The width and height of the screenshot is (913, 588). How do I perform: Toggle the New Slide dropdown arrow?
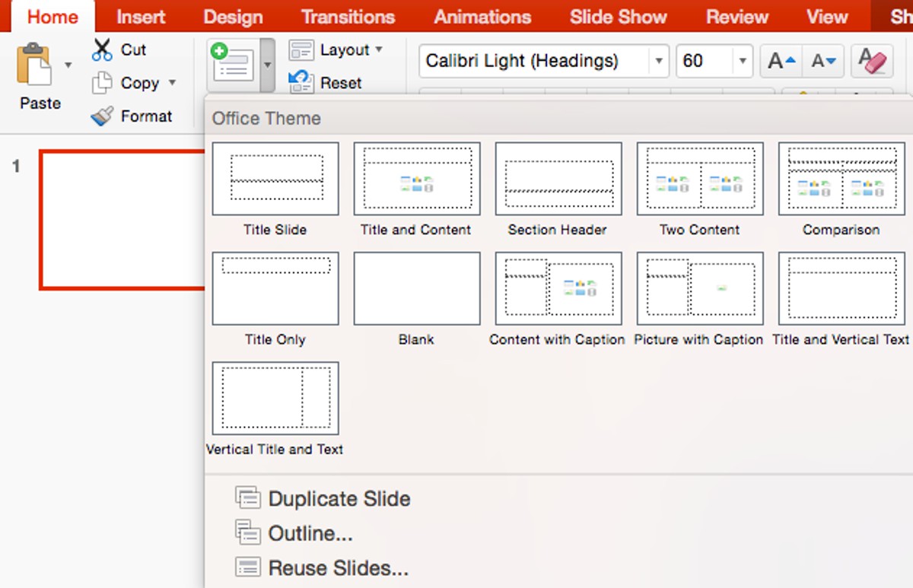click(267, 65)
